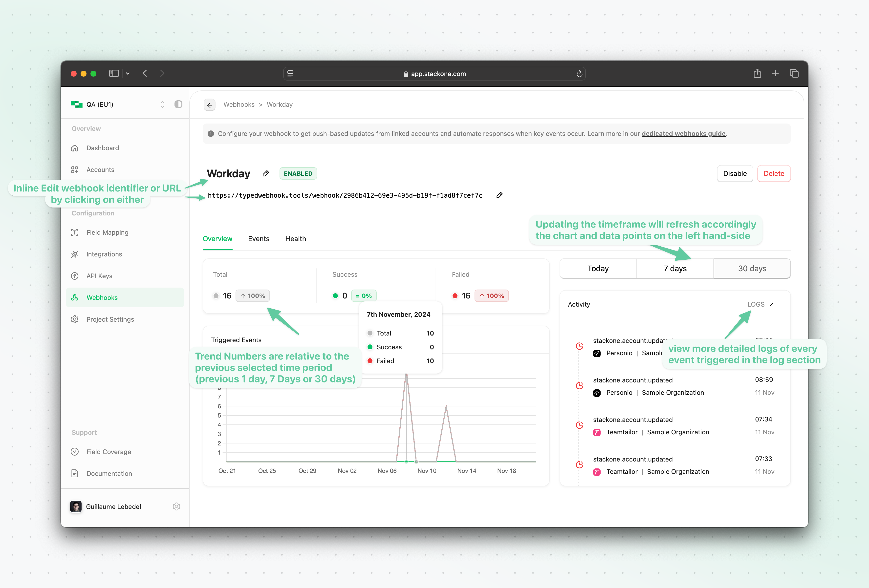The image size is (869, 588).
Task: Click the LOGS link in Activity
Action: tap(756, 304)
